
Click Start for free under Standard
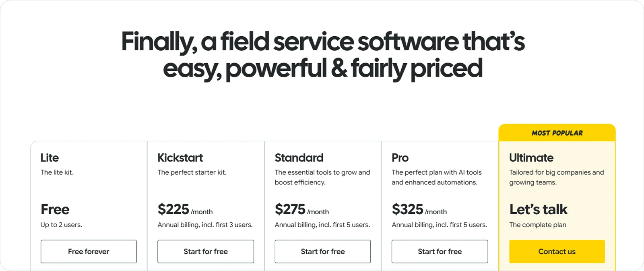point(323,251)
